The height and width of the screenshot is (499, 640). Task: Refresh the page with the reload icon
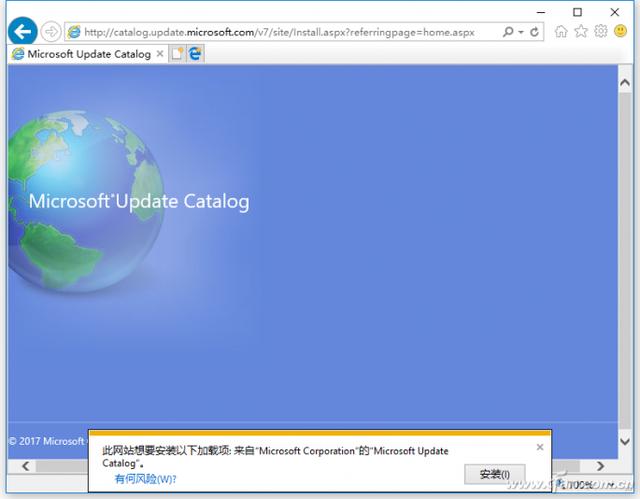point(534,32)
